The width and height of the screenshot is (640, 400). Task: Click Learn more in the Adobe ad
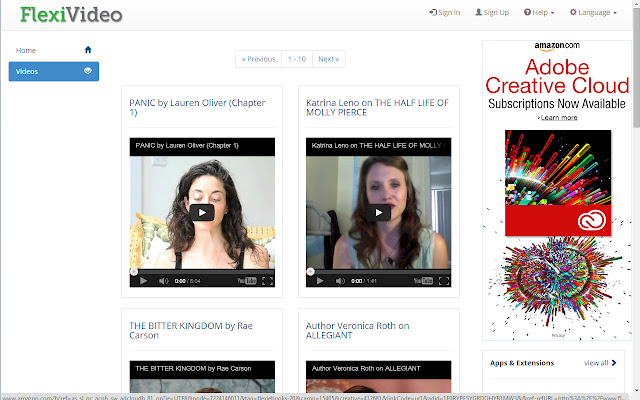tap(558, 118)
